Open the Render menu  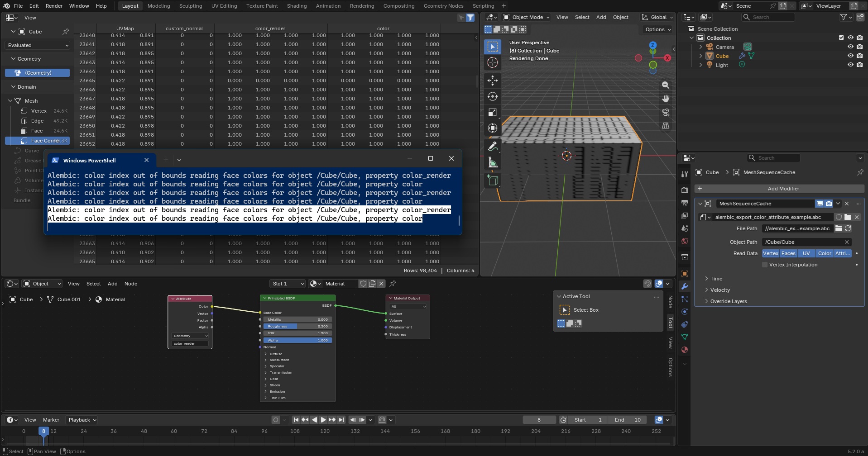(x=54, y=6)
